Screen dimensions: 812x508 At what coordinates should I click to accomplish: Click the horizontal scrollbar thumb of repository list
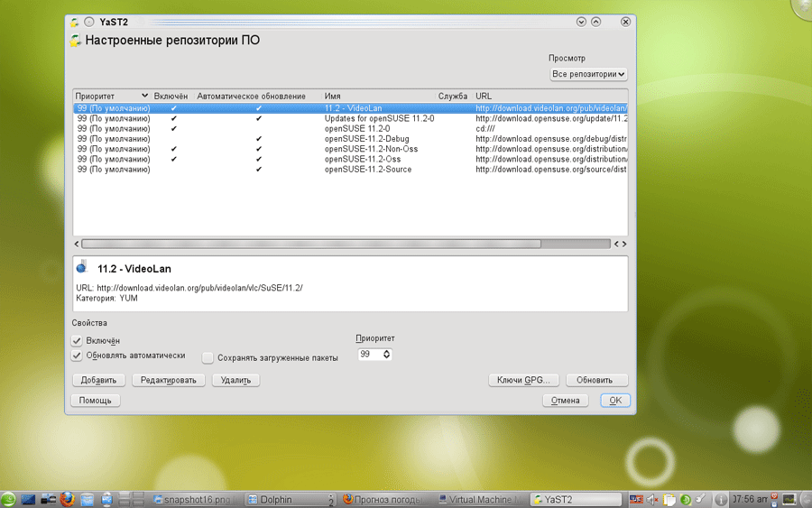coord(311,244)
